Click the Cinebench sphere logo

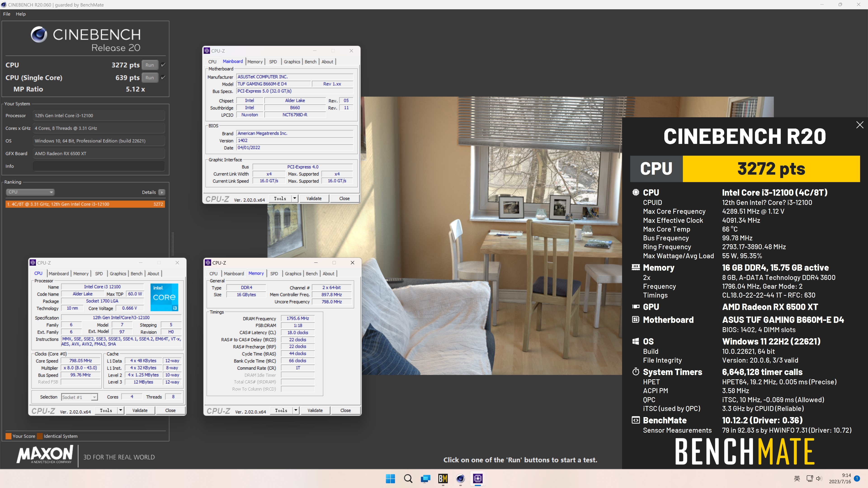pyautogui.click(x=39, y=34)
